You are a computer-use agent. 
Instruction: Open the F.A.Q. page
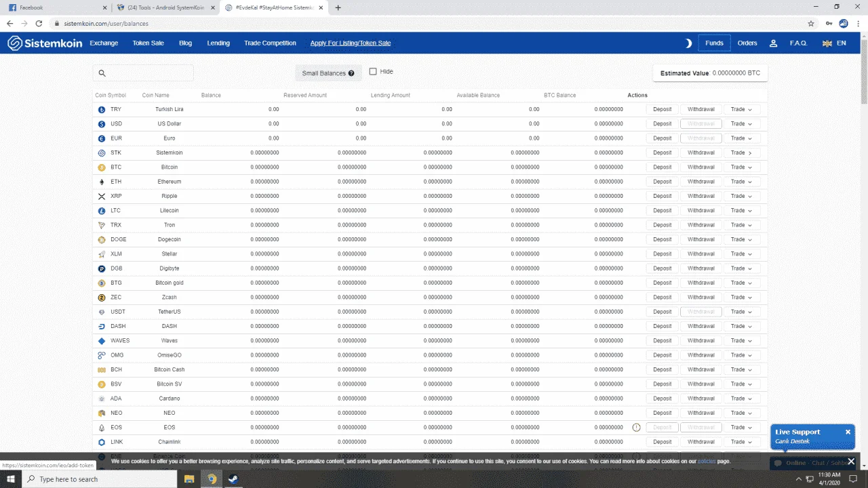(798, 43)
